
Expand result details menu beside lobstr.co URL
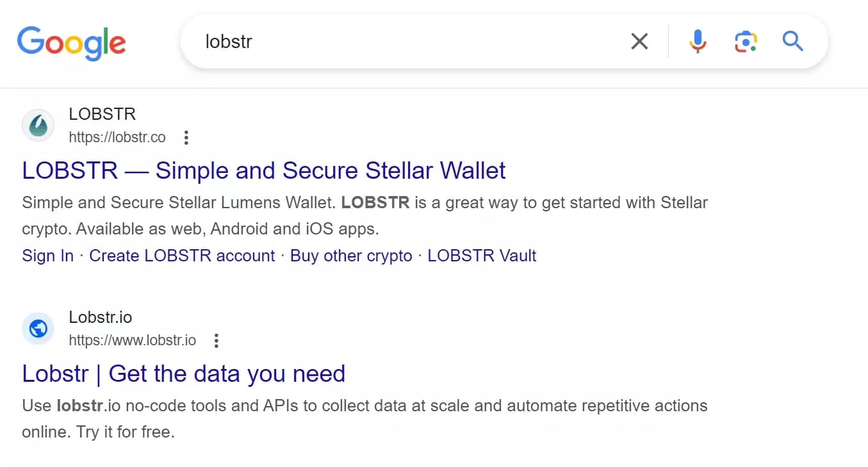click(x=185, y=137)
